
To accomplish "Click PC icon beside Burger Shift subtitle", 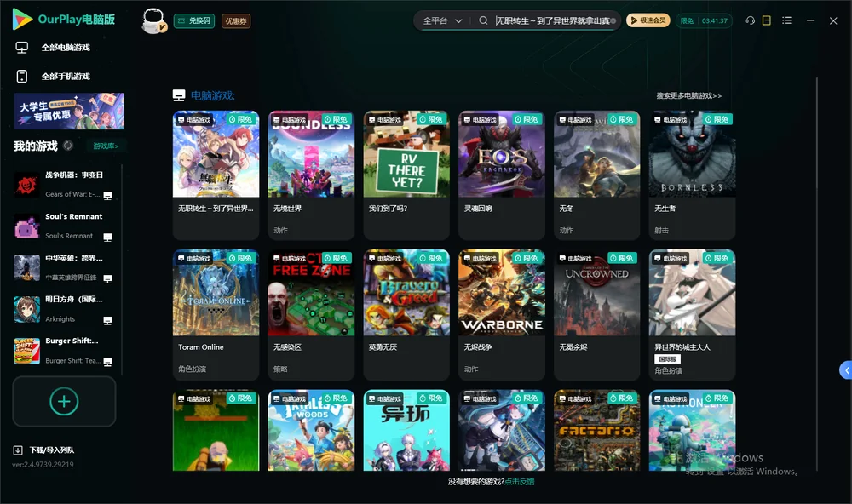I will coord(107,363).
